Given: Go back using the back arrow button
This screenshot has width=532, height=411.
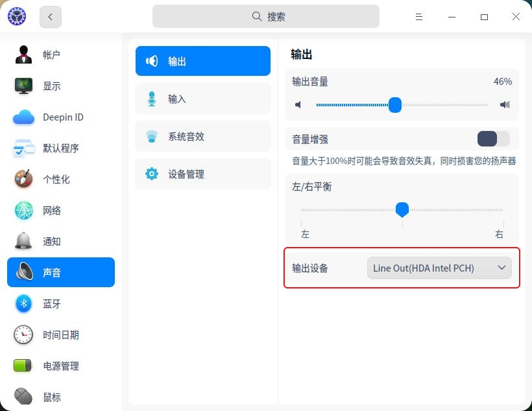Looking at the screenshot, I should pos(50,17).
